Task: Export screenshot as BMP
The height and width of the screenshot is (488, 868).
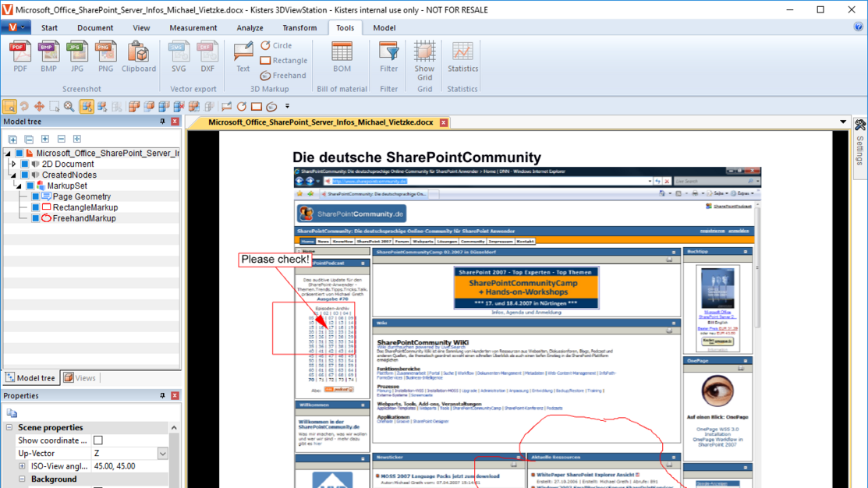Action: pyautogui.click(x=48, y=56)
